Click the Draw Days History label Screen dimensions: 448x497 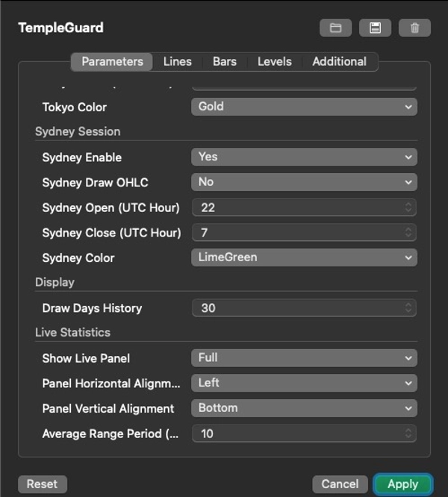92,308
